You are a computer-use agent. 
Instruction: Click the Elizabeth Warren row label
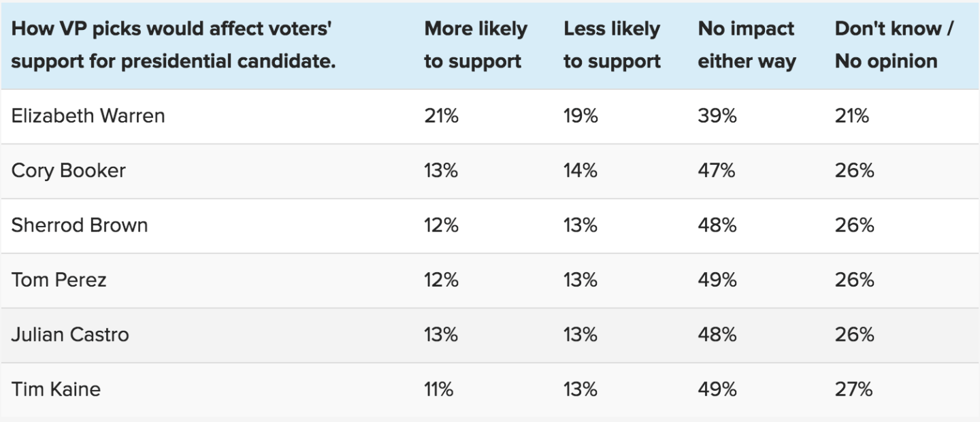88,116
